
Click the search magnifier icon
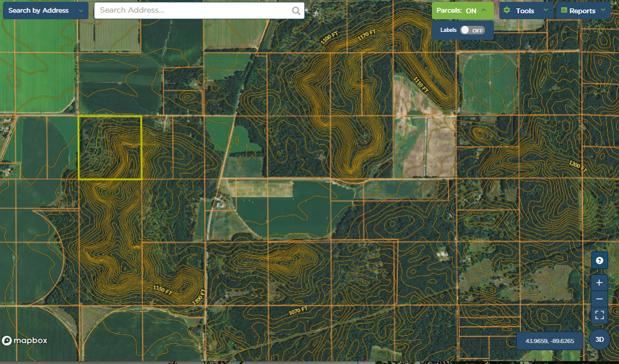tap(296, 11)
